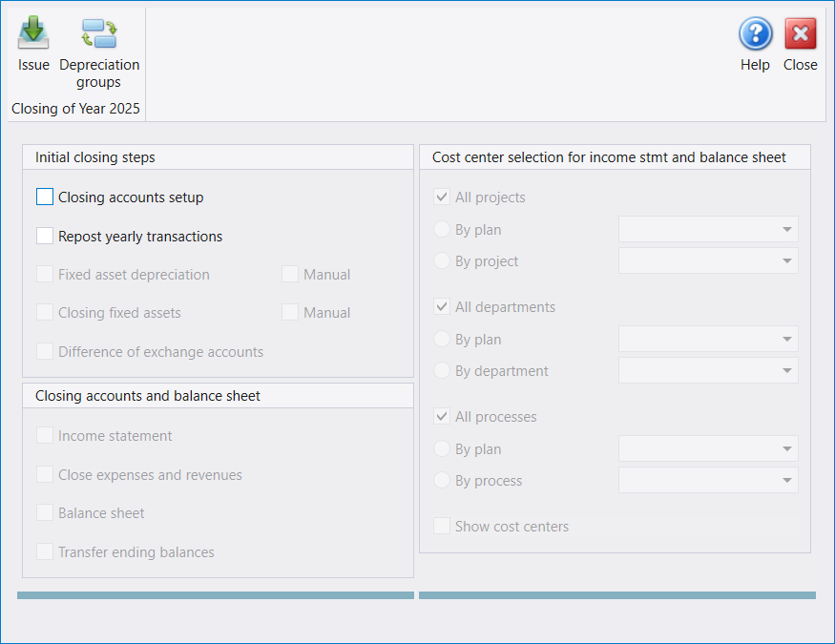Click Closing accounts and balance sheet header
Viewport: 835px width, 644px height.
click(x=148, y=396)
